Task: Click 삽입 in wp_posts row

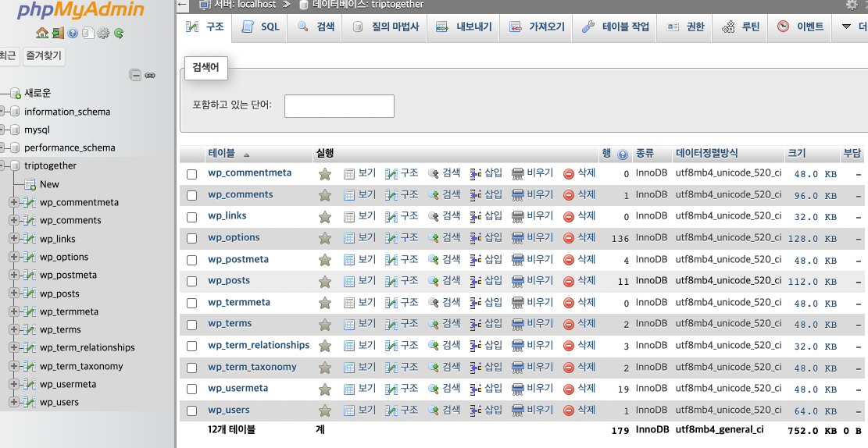Action: [x=486, y=281]
